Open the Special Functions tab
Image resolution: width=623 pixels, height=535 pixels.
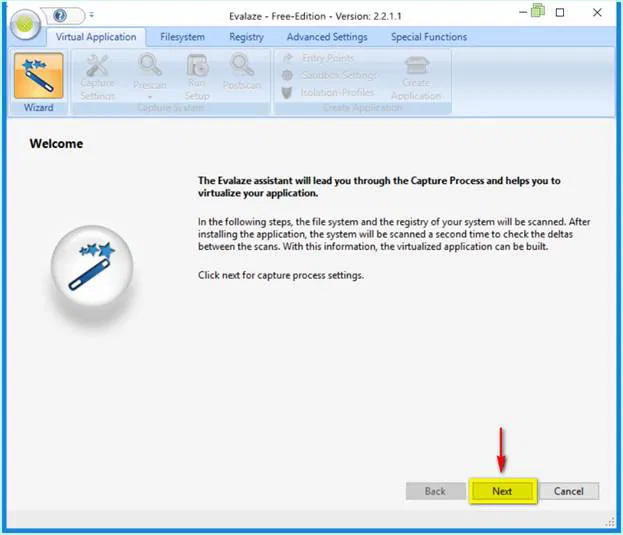pyautogui.click(x=429, y=37)
